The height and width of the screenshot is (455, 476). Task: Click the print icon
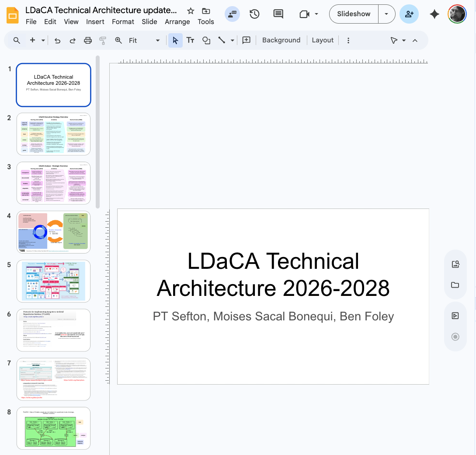[88, 40]
